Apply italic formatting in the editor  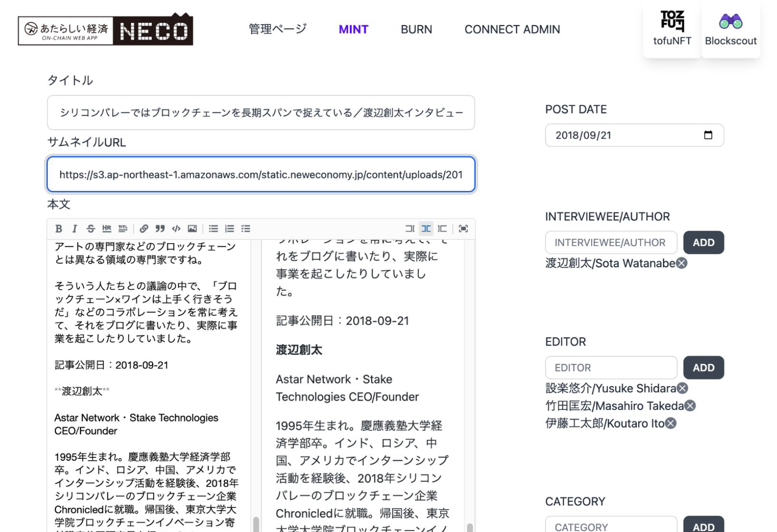(75, 228)
